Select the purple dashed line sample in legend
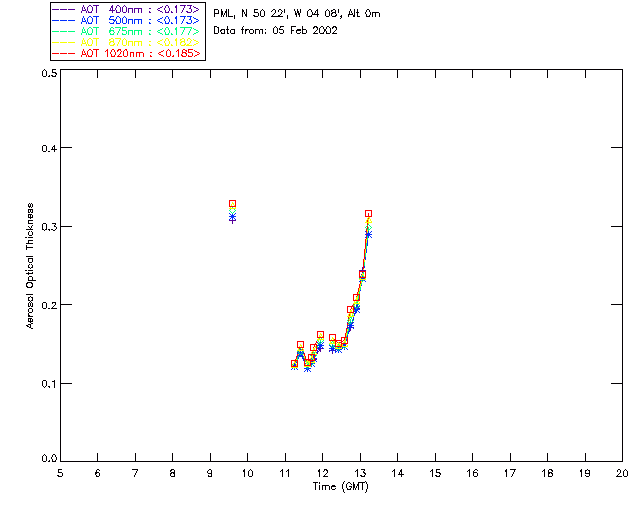Viewport: 640px width, 512px height. pyautogui.click(x=64, y=9)
